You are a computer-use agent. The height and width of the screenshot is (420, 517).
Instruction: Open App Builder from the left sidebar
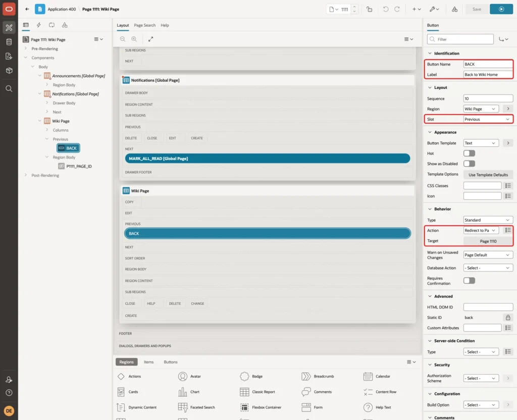point(9,28)
